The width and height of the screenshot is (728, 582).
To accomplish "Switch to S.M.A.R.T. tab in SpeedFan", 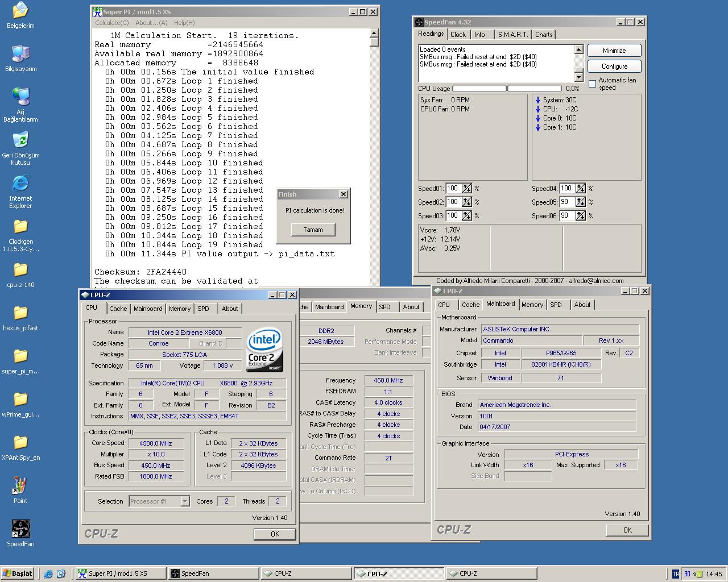I will tap(513, 35).
